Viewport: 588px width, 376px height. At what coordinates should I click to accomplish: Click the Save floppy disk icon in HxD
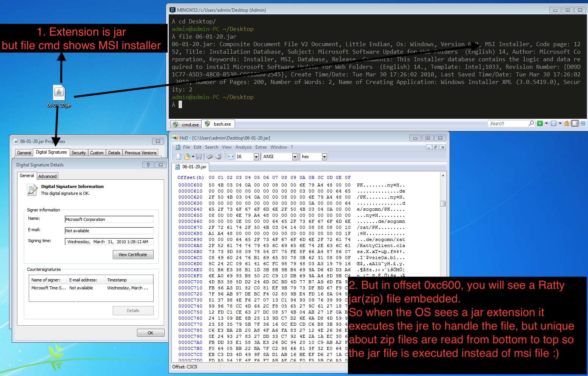199,157
